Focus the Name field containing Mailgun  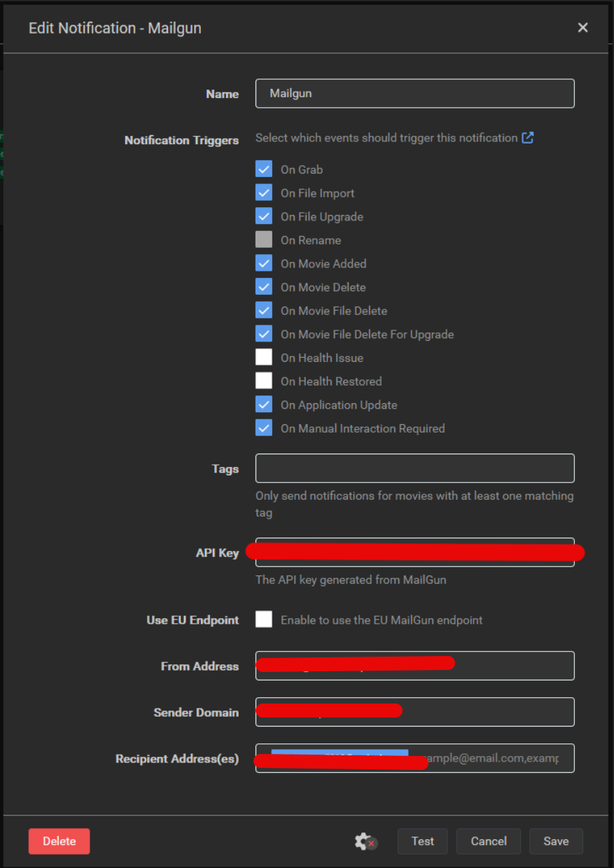point(415,93)
